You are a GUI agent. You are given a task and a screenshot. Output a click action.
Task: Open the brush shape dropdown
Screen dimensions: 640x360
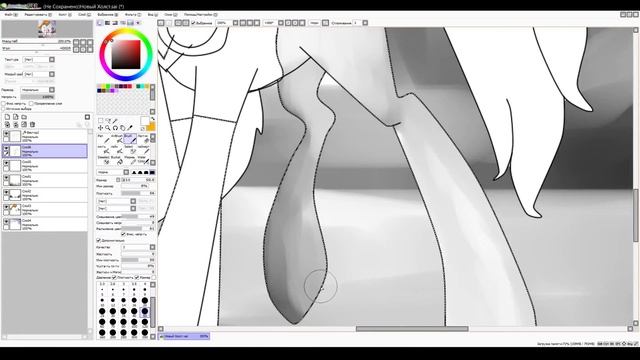[113, 172]
